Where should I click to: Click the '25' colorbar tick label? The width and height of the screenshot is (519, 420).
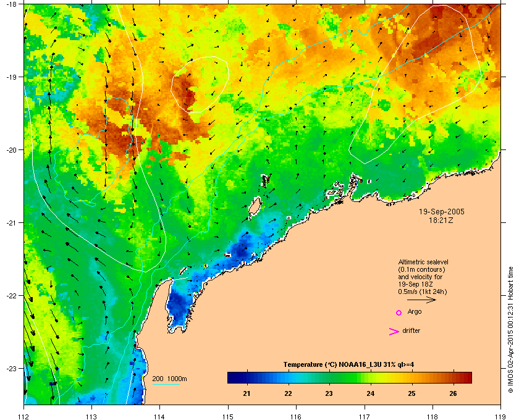pyautogui.click(x=411, y=393)
